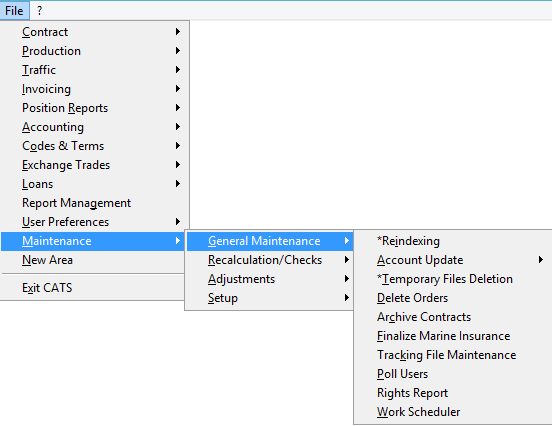Screen dimensions: 552x426
Task: Click Exit CATS
Action: point(93,288)
